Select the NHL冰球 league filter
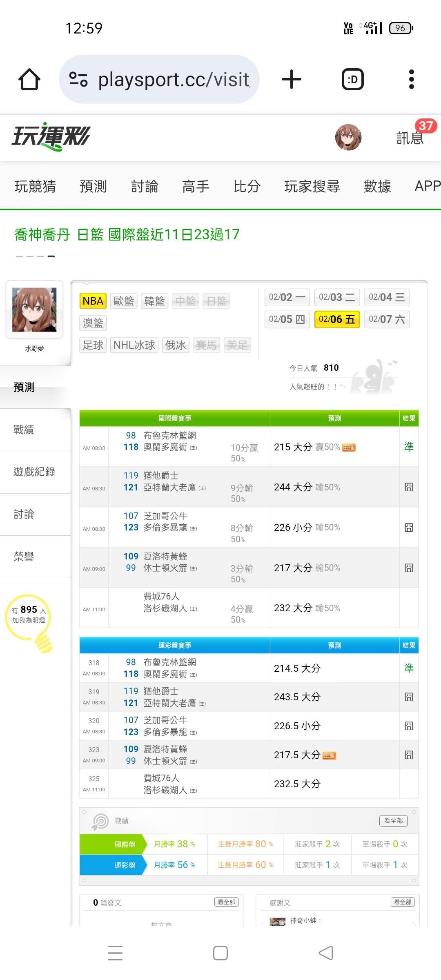441x980 pixels. 134,345
